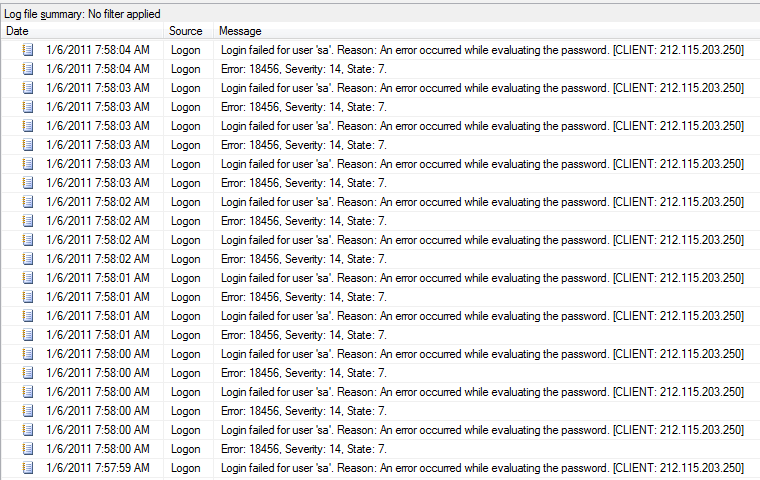Image resolution: width=760 pixels, height=480 pixels.
Task: Select the log icon of the 7:57:59 AM entry
Action: click(x=28, y=468)
